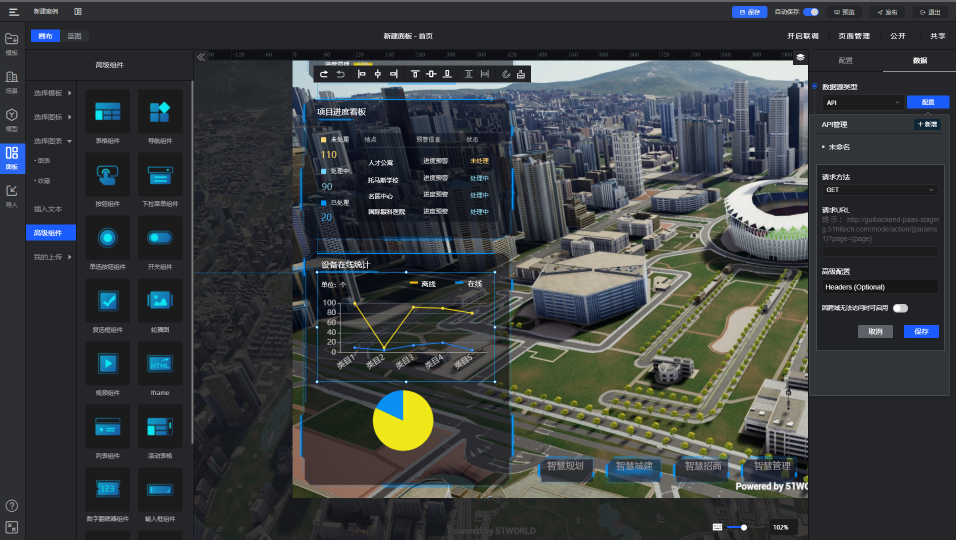Add the 视频组件 video component
Screen dimensions: 956x540
[107, 364]
